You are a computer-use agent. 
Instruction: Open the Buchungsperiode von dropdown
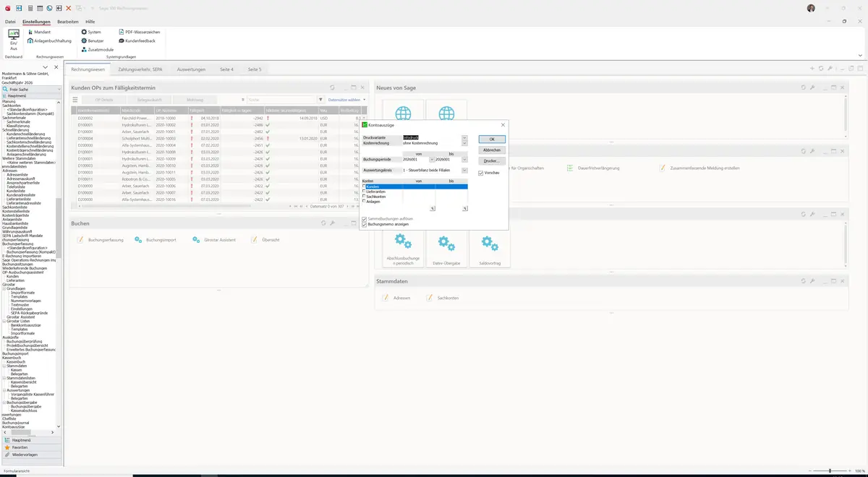(432, 159)
